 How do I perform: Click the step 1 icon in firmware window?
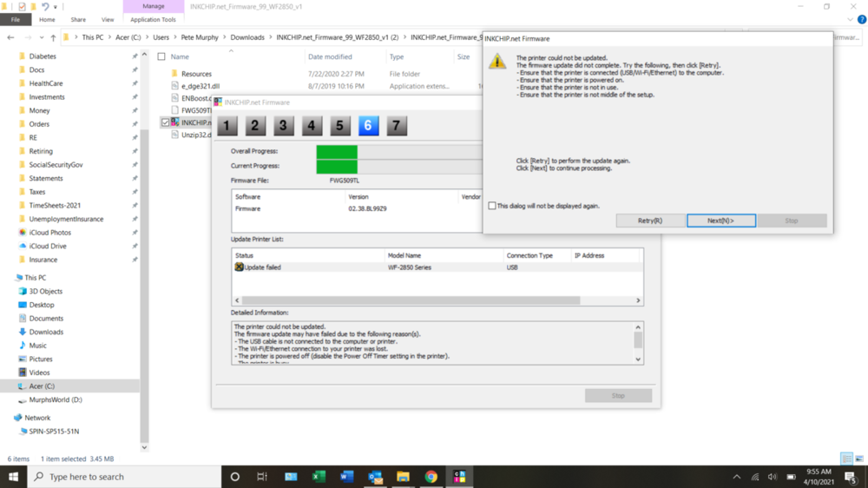point(227,126)
